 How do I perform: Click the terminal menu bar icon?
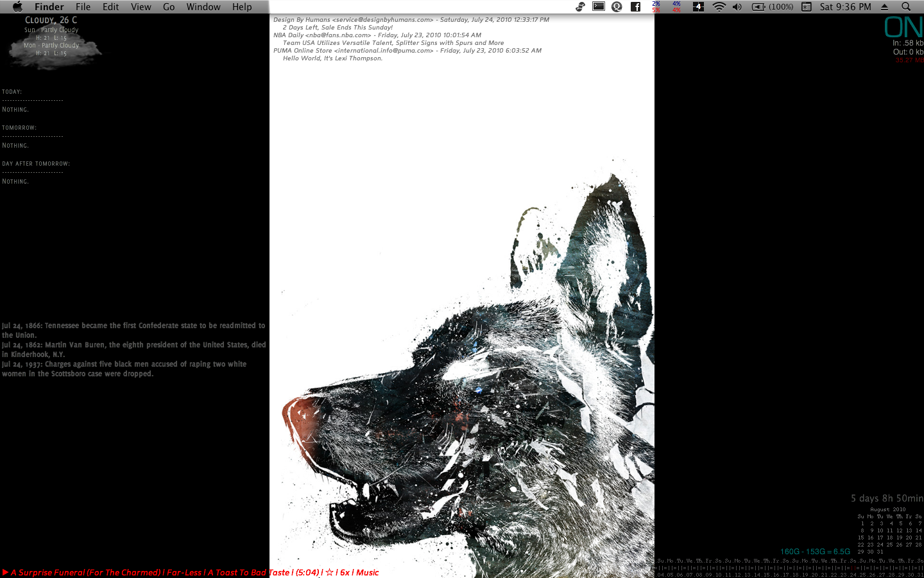598,6
